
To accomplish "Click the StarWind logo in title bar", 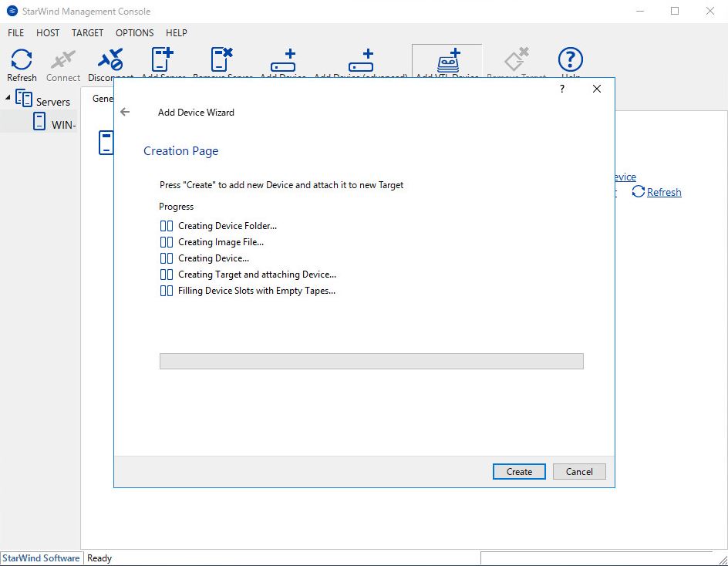I will (12, 11).
